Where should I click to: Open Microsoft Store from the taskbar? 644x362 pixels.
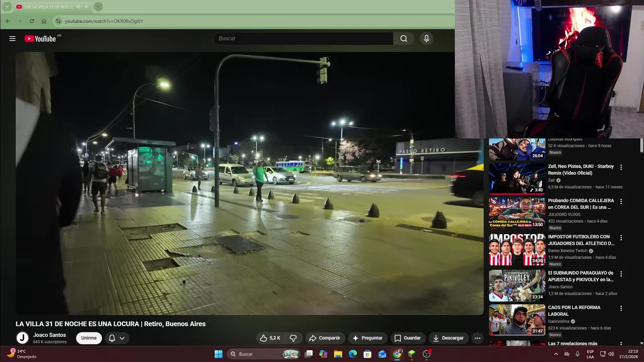tap(368, 354)
